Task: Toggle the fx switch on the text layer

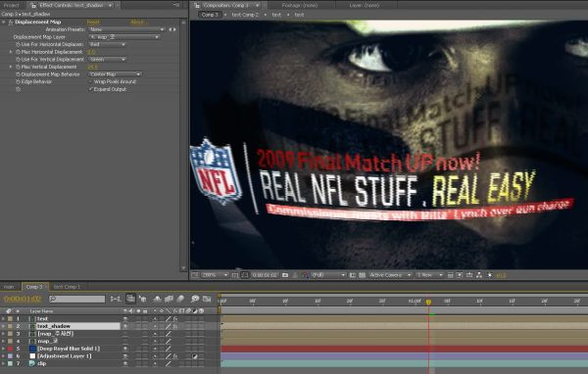Action: coord(175,319)
